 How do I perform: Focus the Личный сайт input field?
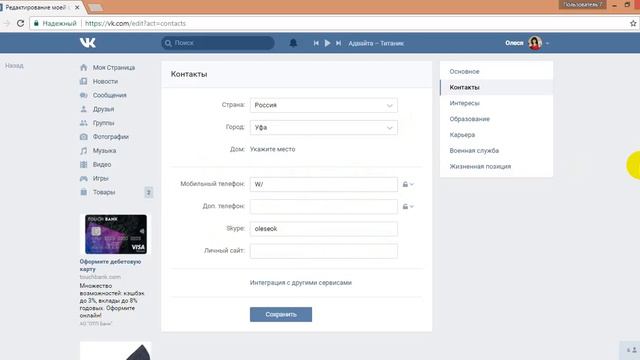pos(324,251)
